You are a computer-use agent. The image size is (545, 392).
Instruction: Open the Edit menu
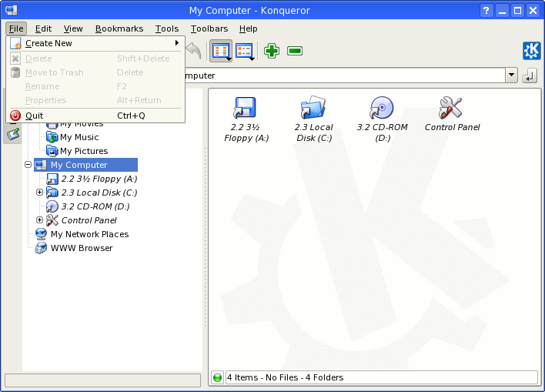tap(43, 28)
